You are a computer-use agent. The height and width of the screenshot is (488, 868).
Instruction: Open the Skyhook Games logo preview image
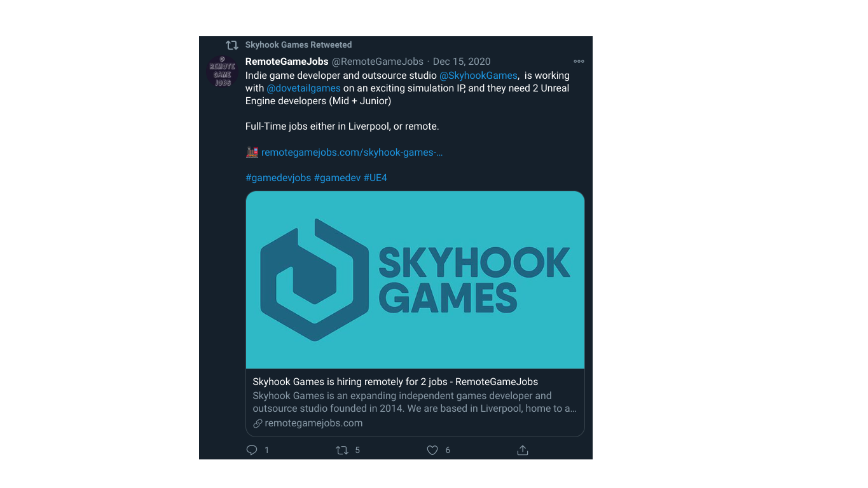point(415,280)
